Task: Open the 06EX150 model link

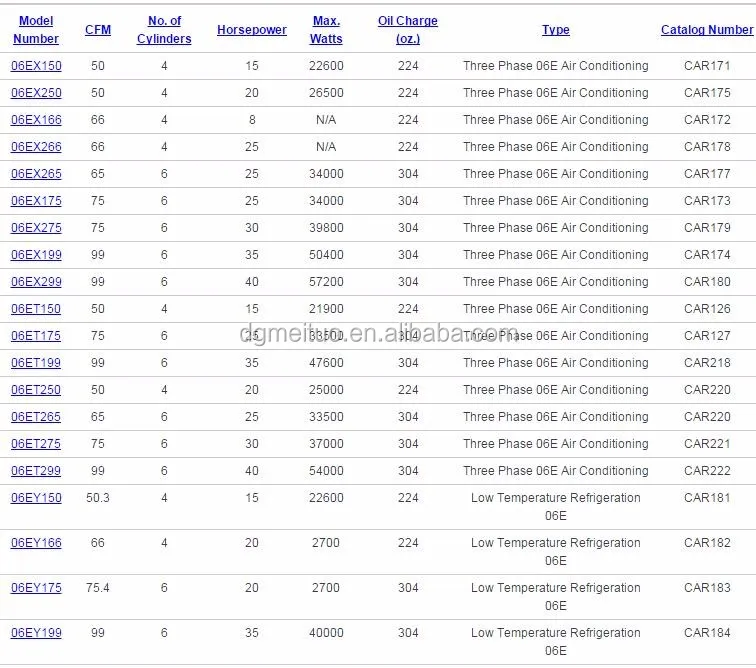Action: pyautogui.click(x=36, y=66)
